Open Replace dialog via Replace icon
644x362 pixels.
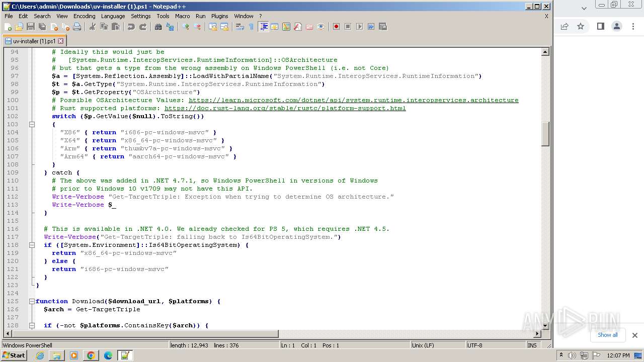(x=170, y=27)
